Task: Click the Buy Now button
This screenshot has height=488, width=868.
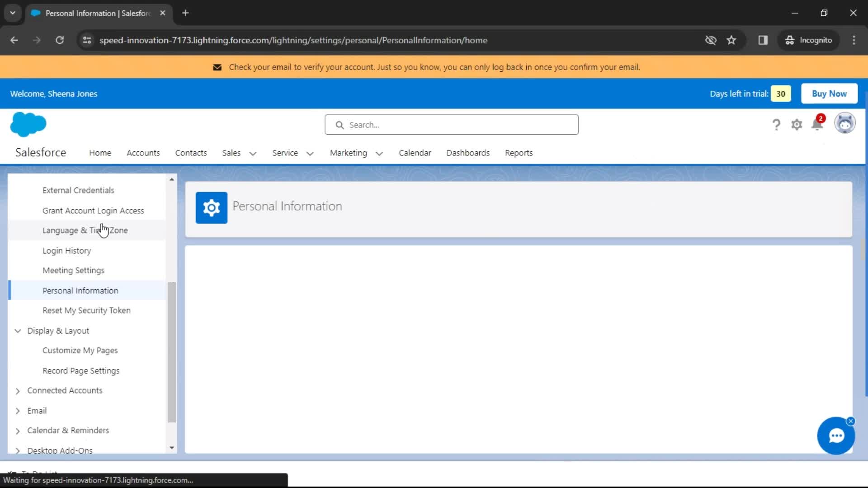Action: (829, 94)
